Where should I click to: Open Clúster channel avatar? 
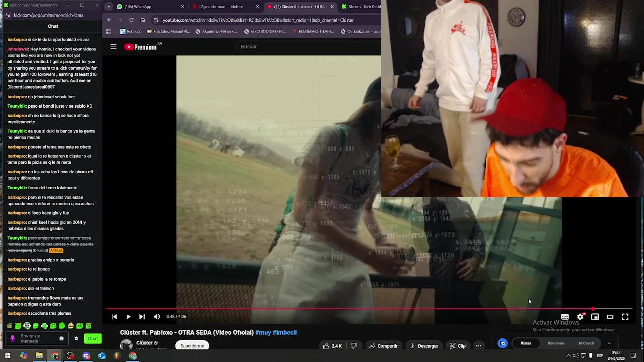click(x=126, y=345)
